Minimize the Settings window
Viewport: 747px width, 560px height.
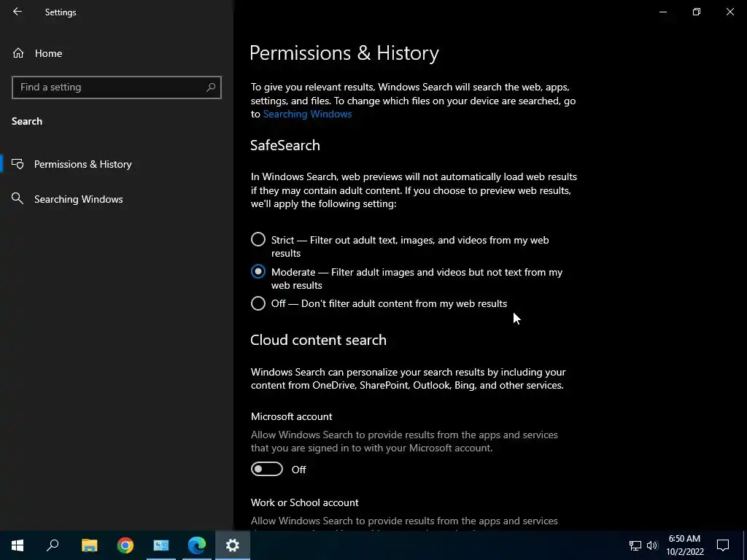click(662, 12)
